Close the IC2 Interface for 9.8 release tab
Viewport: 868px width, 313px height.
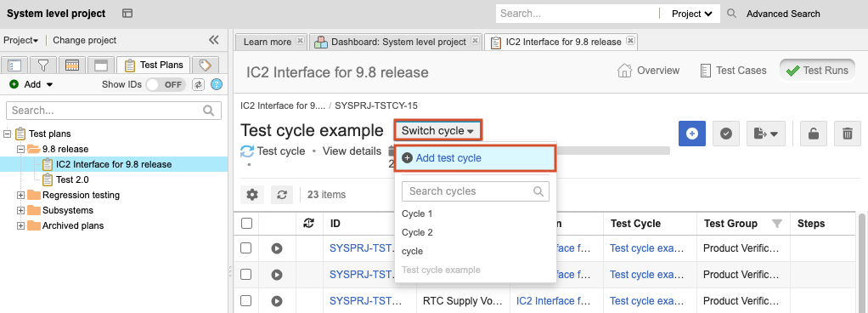630,41
